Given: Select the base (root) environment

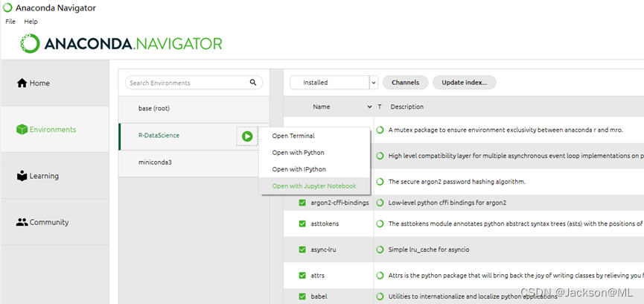Looking at the screenshot, I should pyautogui.click(x=194, y=109).
